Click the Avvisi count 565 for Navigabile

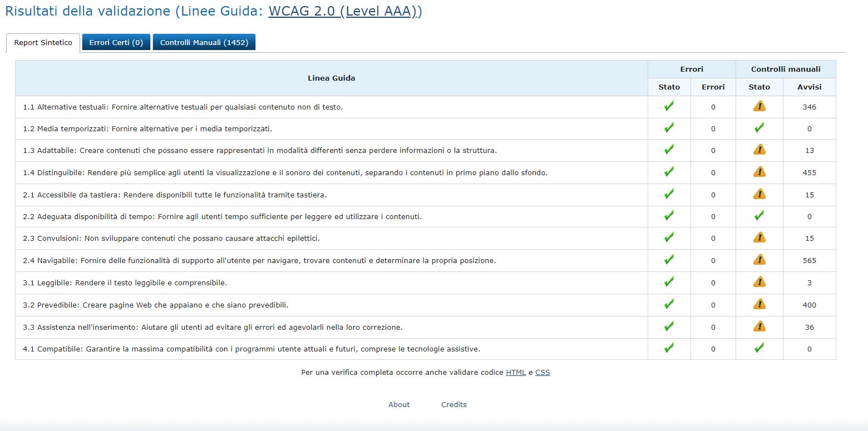[x=809, y=260]
